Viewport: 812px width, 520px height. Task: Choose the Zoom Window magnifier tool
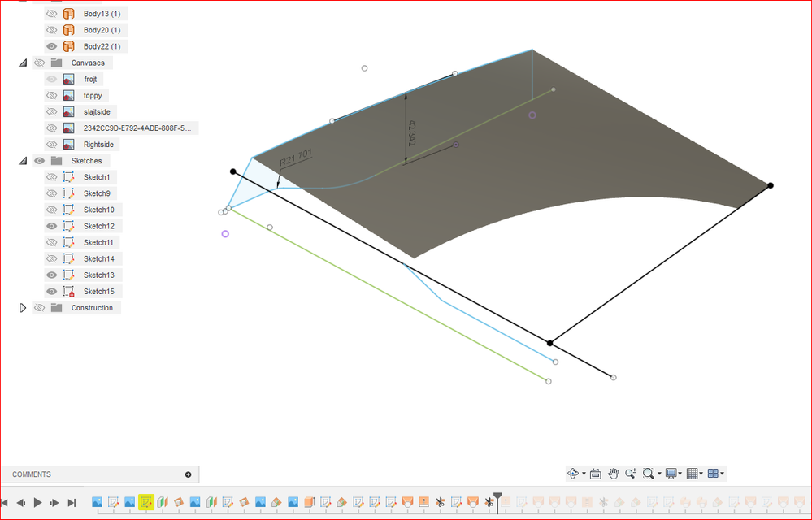click(649, 474)
